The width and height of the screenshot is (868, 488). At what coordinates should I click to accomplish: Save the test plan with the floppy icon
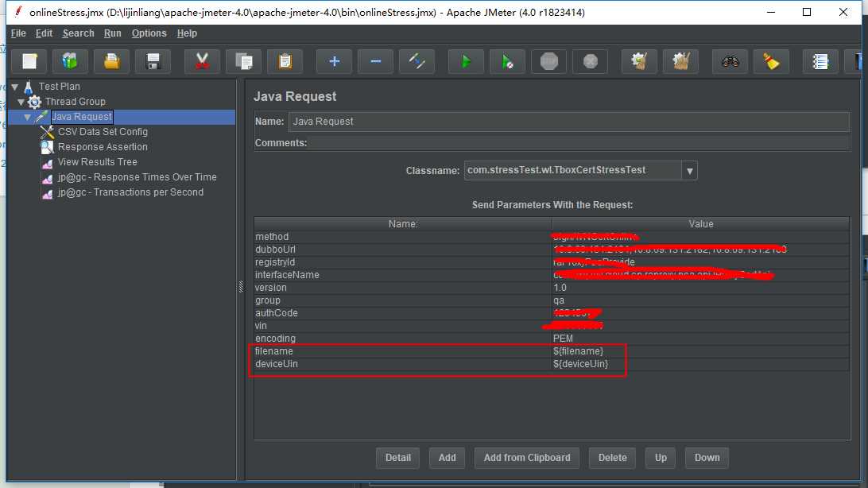[x=153, y=61]
